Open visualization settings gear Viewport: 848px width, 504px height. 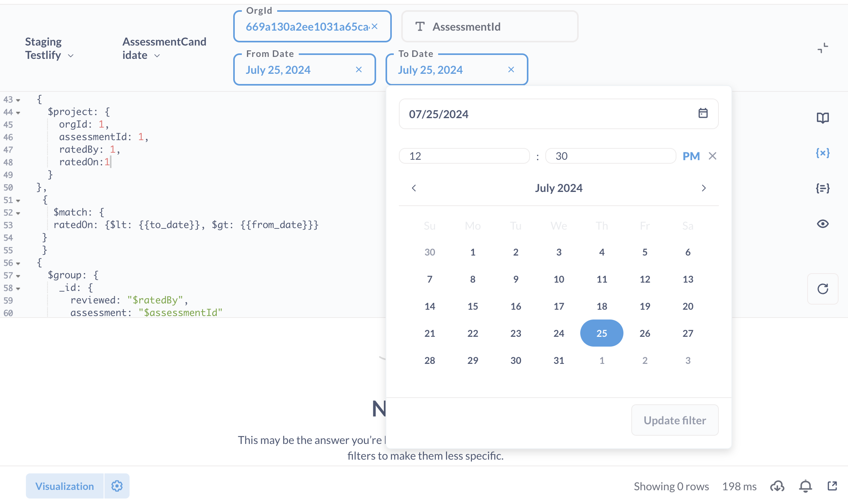click(117, 486)
